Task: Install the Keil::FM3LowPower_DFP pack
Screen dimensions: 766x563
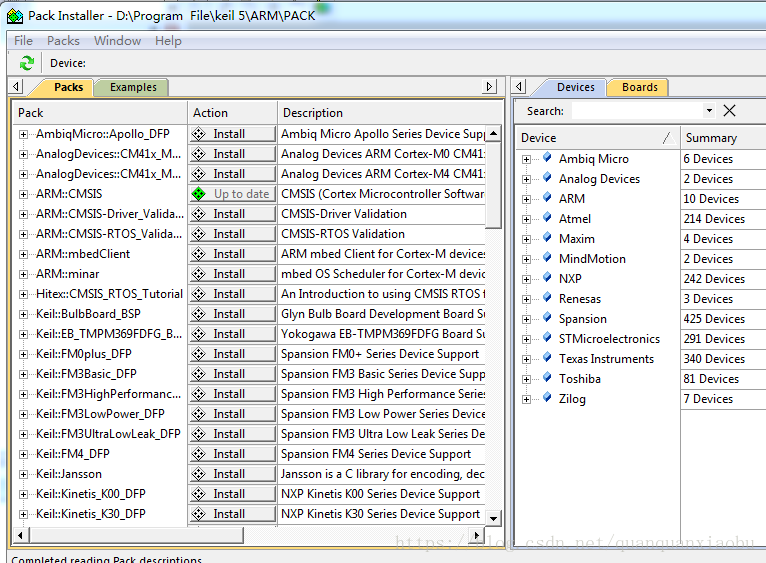Action: pyautogui.click(x=233, y=414)
